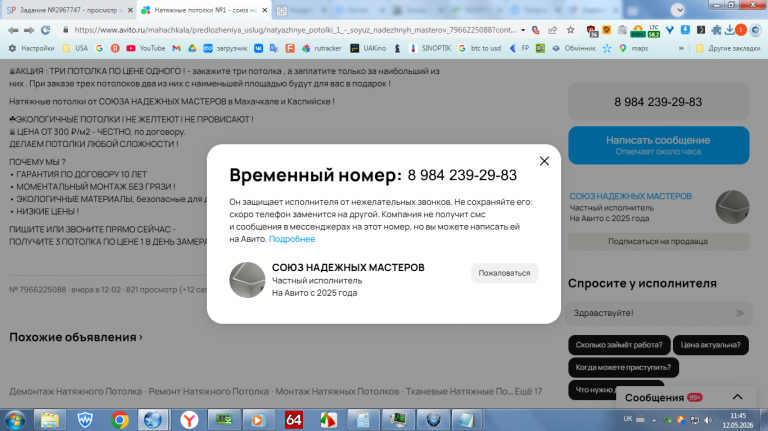
Task: Click the share page icon in address bar
Action: pyautogui.click(x=552, y=30)
